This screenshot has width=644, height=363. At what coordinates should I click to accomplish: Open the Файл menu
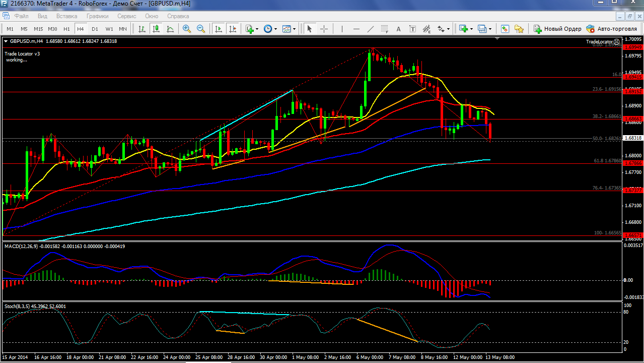click(22, 16)
